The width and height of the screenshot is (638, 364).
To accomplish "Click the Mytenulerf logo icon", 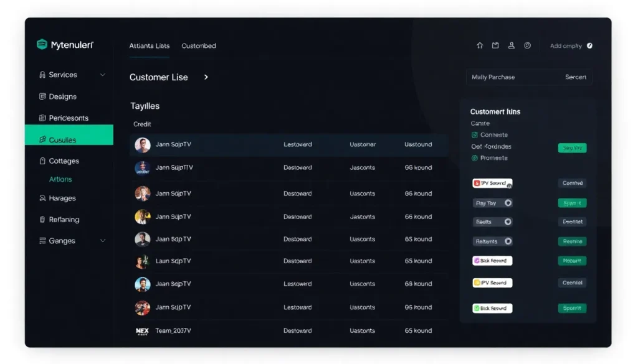I will pos(42,45).
